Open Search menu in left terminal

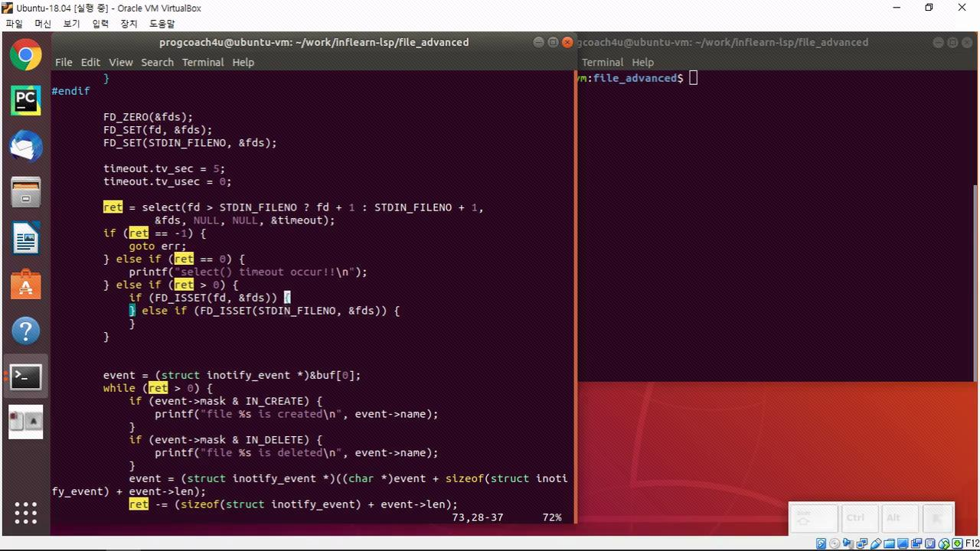coord(157,62)
